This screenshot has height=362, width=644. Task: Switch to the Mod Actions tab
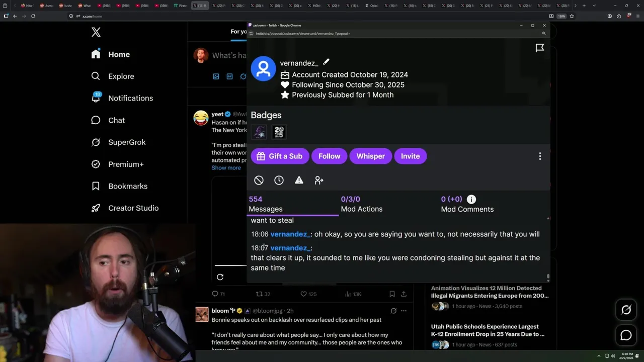(362, 204)
